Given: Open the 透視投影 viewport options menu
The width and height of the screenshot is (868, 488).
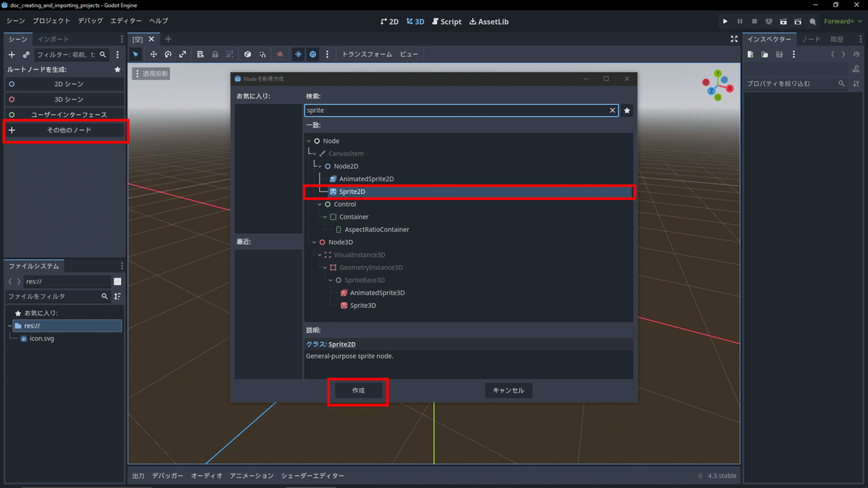Looking at the screenshot, I should pyautogui.click(x=151, y=74).
